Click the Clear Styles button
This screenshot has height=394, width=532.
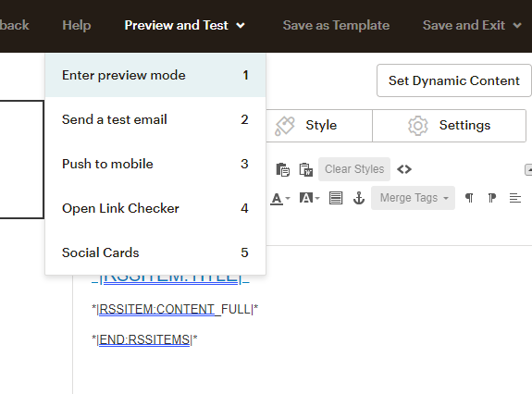click(354, 169)
